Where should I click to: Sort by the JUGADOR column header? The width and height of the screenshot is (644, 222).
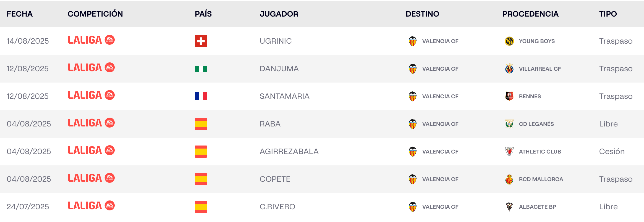click(x=279, y=14)
